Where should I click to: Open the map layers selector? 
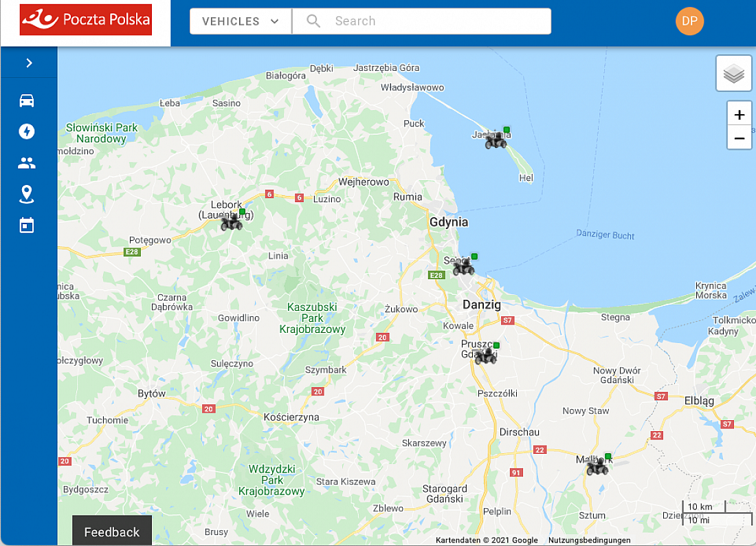tap(733, 74)
